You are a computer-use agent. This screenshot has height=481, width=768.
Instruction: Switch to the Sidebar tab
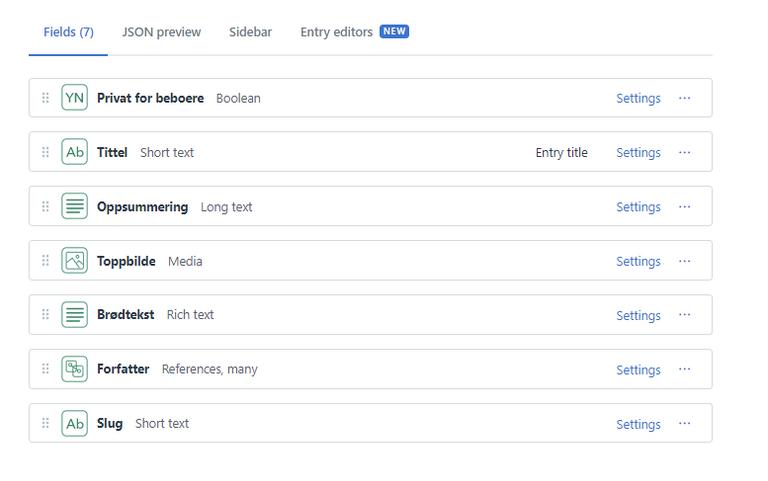coord(250,32)
